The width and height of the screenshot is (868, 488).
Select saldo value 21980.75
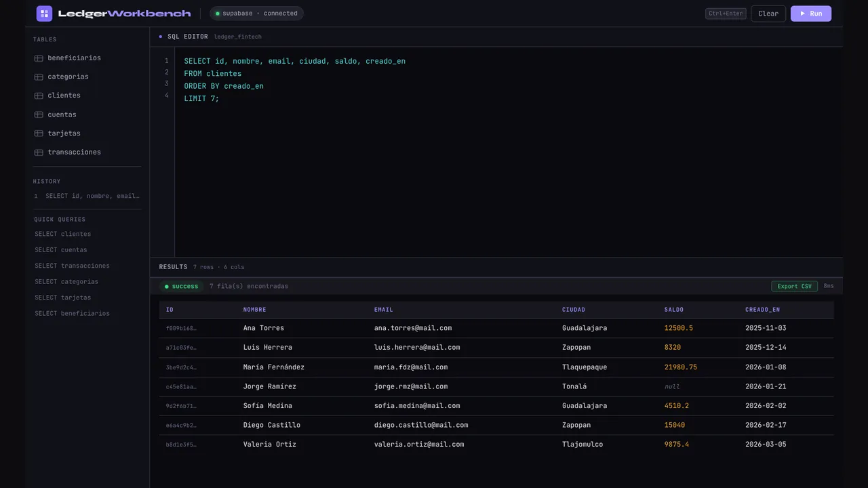coord(681,367)
